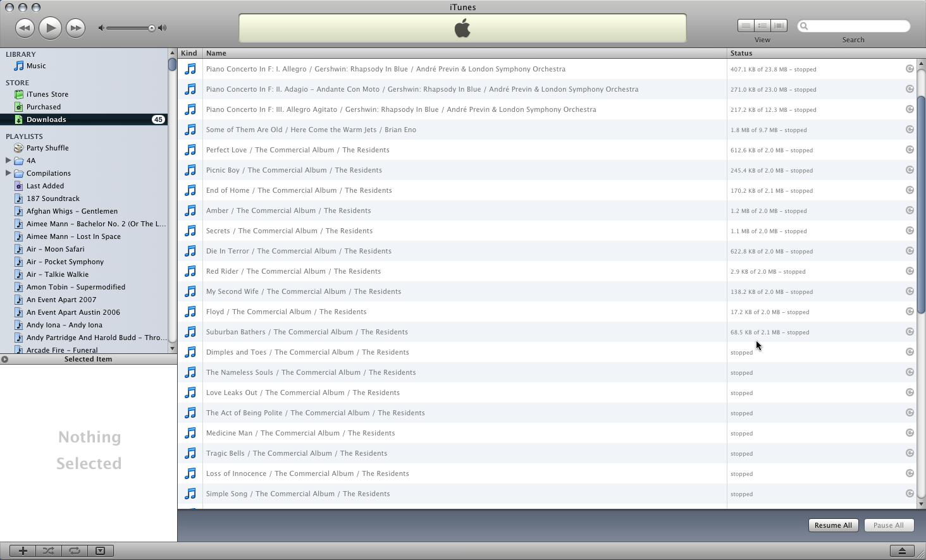The height and width of the screenshot is (560, 926).
Task: Click the Play button
Action: pos(50,28)
